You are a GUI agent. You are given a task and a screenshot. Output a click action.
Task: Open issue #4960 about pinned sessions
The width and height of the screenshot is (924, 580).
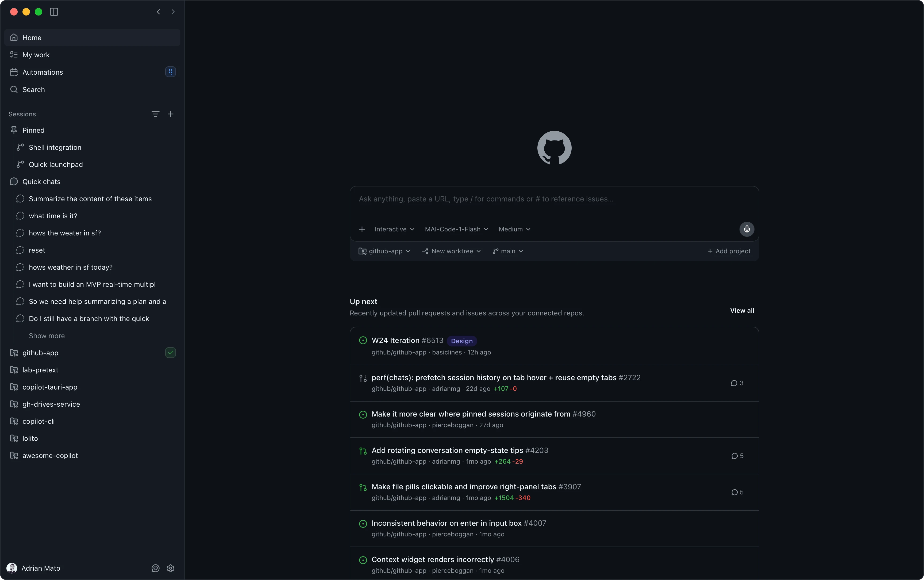554,420
